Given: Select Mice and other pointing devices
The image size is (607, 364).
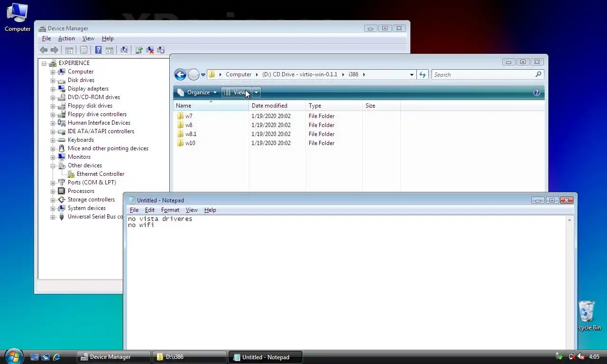Looking at the screenshot, I should (108, 148).
